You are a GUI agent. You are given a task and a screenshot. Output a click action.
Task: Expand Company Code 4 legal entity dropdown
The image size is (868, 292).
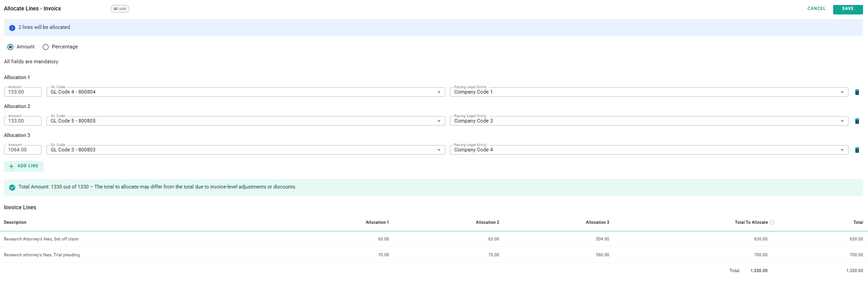[649, 150]
